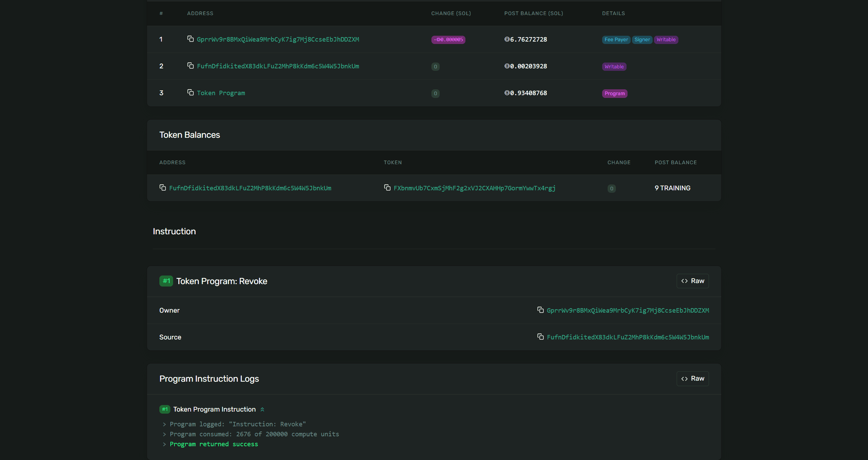Copy the token account address in Token Balances
The height and width of the screenshot is (460, 868).
[163, 188]
